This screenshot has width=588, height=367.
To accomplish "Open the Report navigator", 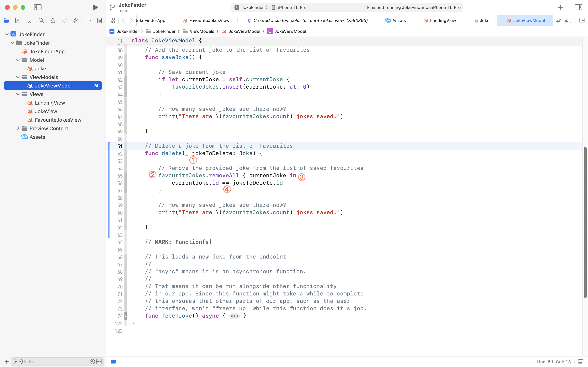I will pos(100,21).
